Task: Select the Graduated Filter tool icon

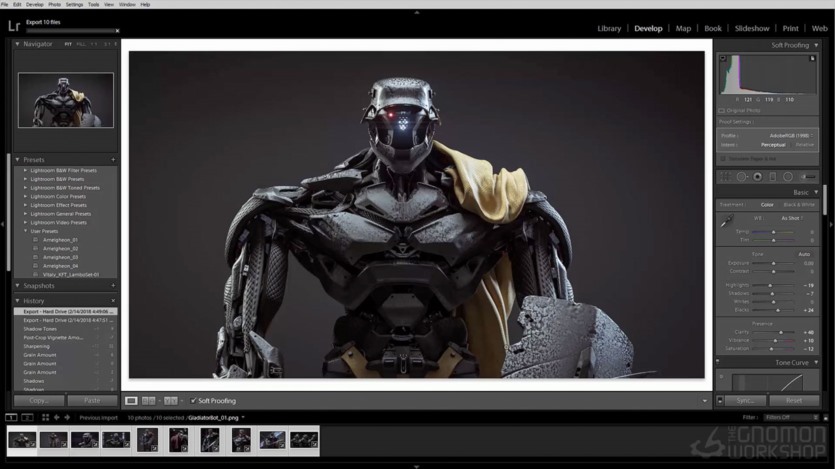Action: click(x=773, y=177)
